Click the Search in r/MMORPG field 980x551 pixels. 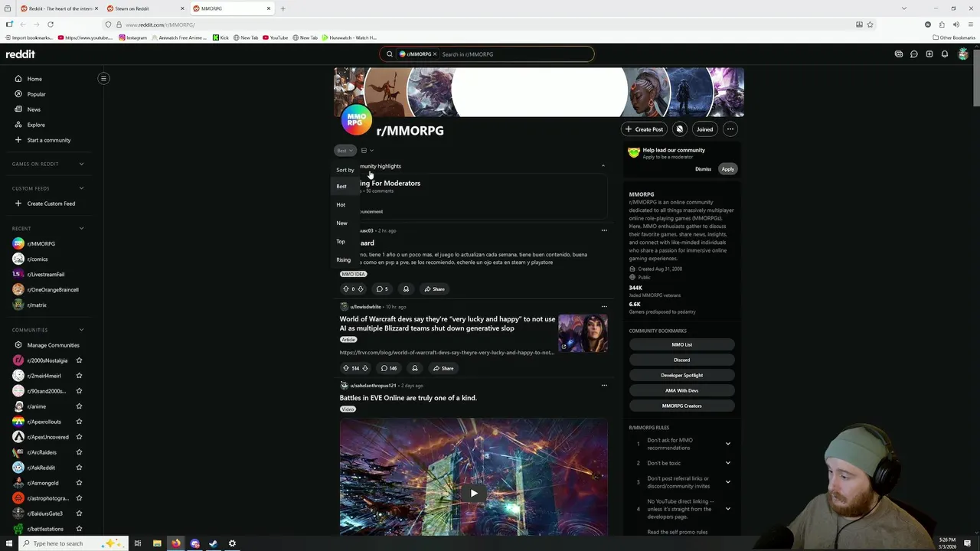click(514, 54)
